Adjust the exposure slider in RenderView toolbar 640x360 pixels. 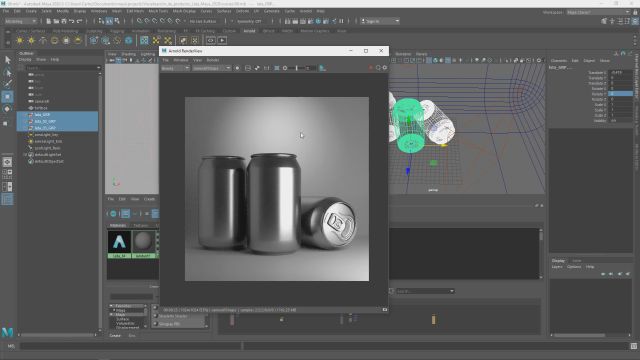(x=297, y=68)
